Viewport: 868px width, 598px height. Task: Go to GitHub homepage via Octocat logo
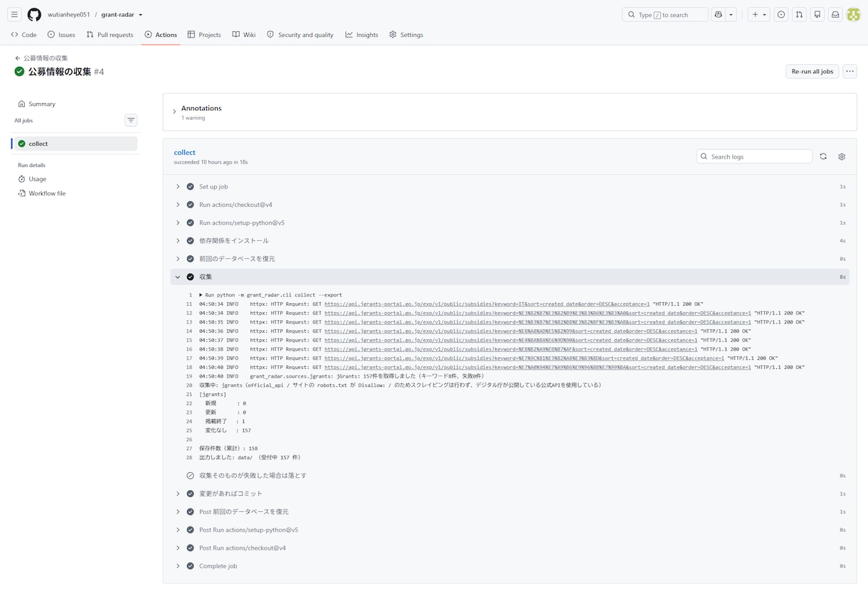(34, 14)
